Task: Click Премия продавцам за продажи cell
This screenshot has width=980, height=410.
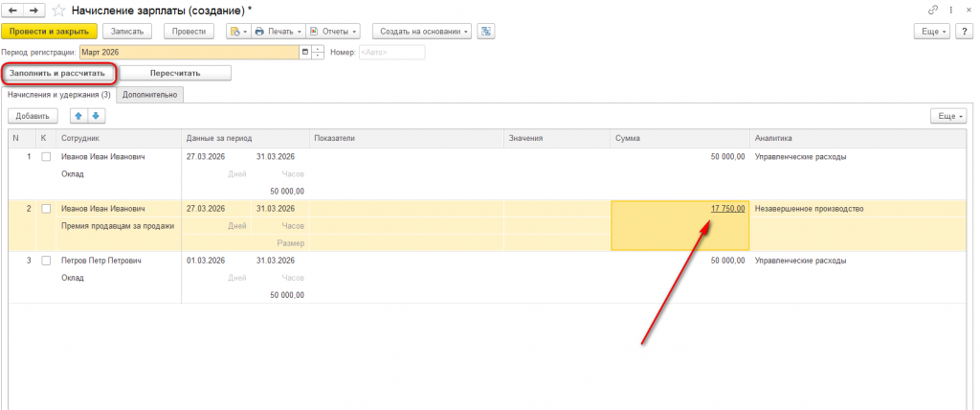Action: click(118, 226)
